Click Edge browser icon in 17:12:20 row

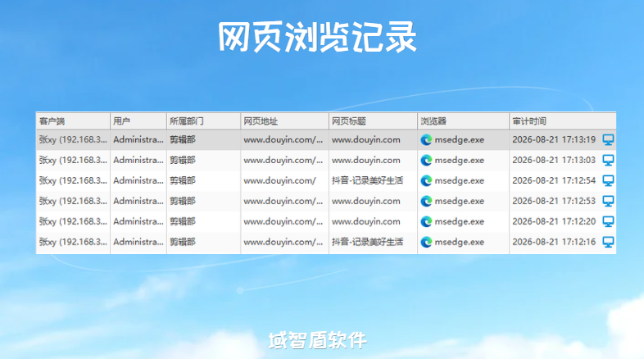[426, 222]
